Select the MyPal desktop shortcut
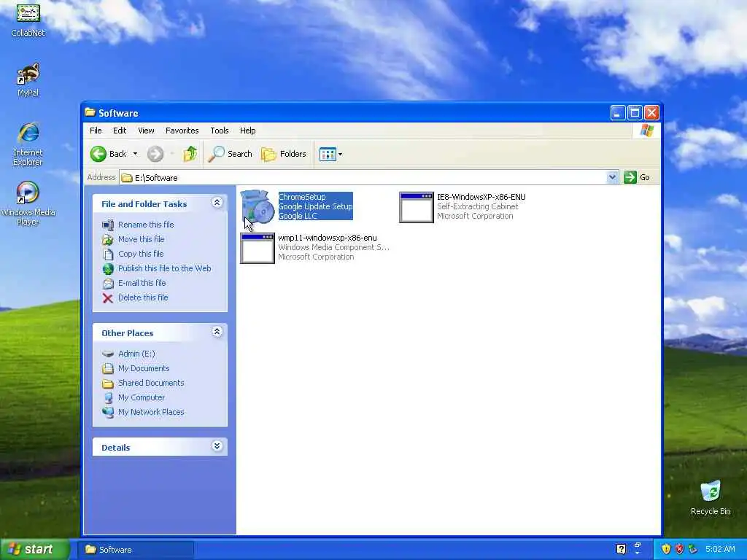The width and height of the screenshot is (747, 560). point(28,79)
